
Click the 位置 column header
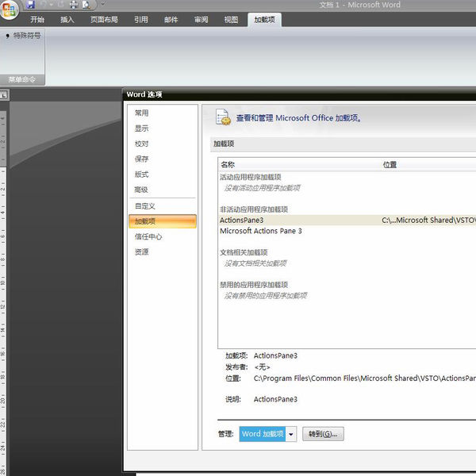(390, 164)
